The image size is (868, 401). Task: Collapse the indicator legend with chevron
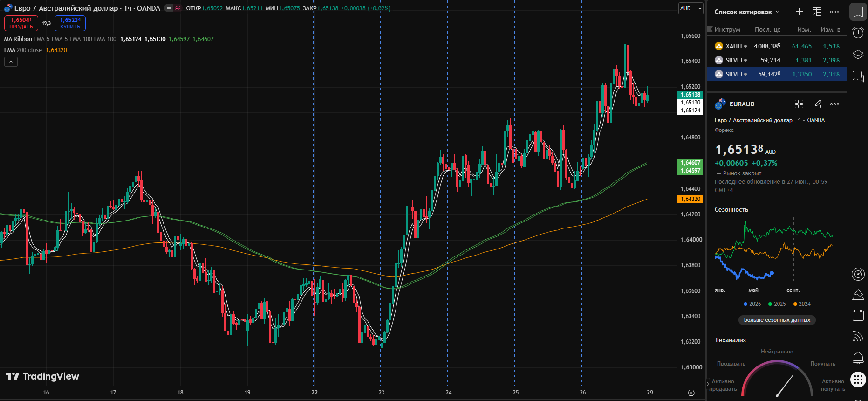pos(11,62)
